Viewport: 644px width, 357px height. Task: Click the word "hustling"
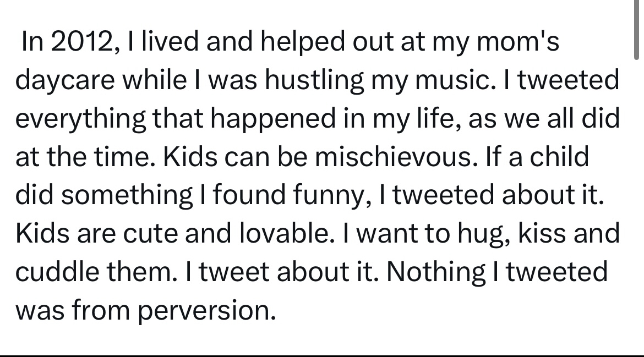[x=314, y=81]
